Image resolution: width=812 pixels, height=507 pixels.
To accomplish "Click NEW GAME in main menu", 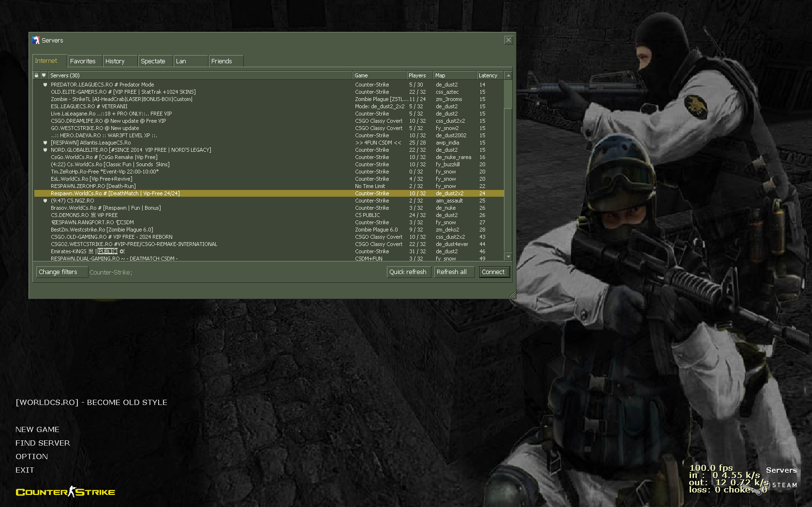I will (x=37, y=429).
